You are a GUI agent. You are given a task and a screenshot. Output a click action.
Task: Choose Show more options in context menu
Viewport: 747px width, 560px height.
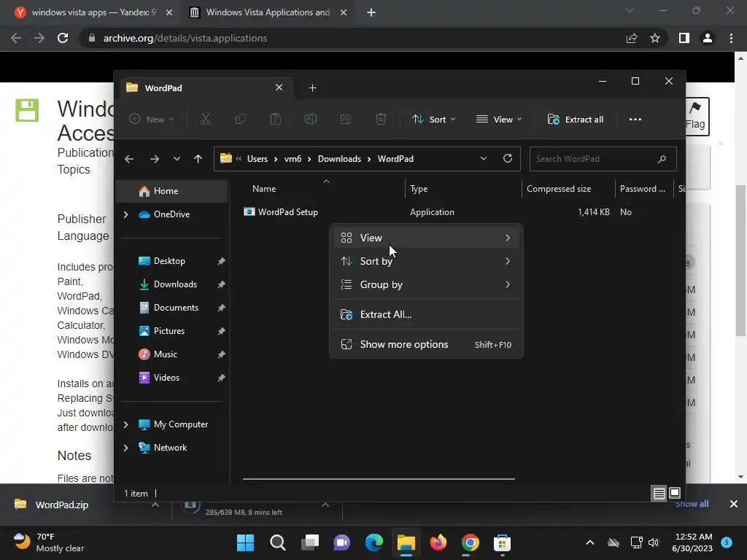[x=426, y=344]
